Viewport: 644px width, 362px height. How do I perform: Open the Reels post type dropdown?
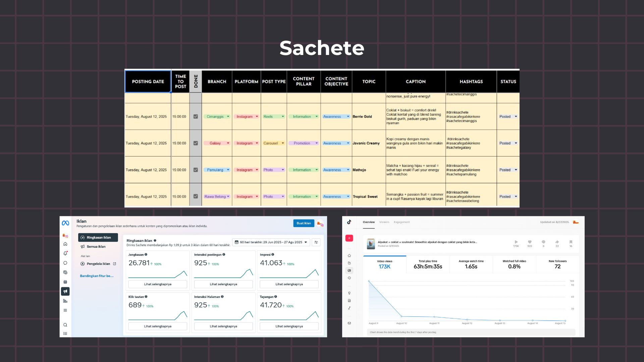[274, 117]
